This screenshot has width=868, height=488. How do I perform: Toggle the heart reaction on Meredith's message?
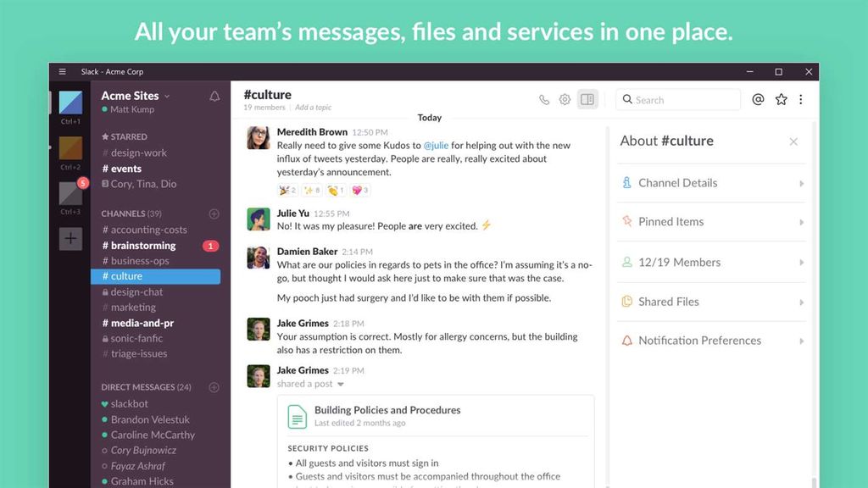359,190
